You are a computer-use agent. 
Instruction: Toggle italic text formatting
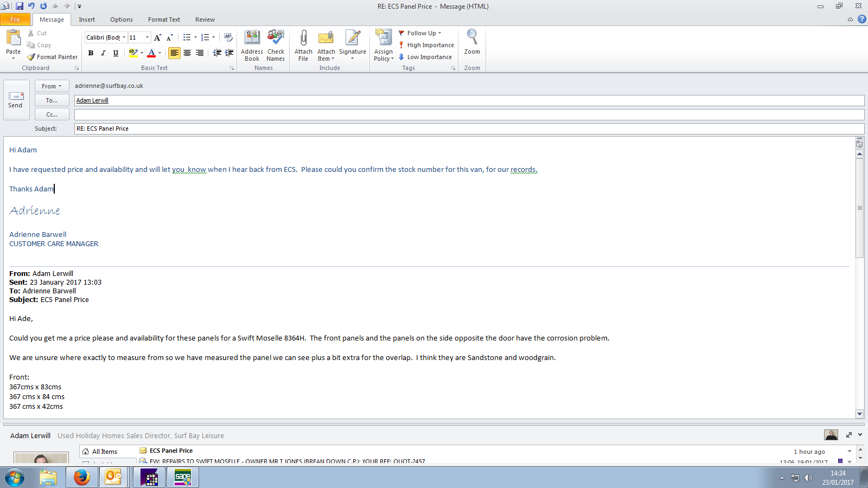103,53
